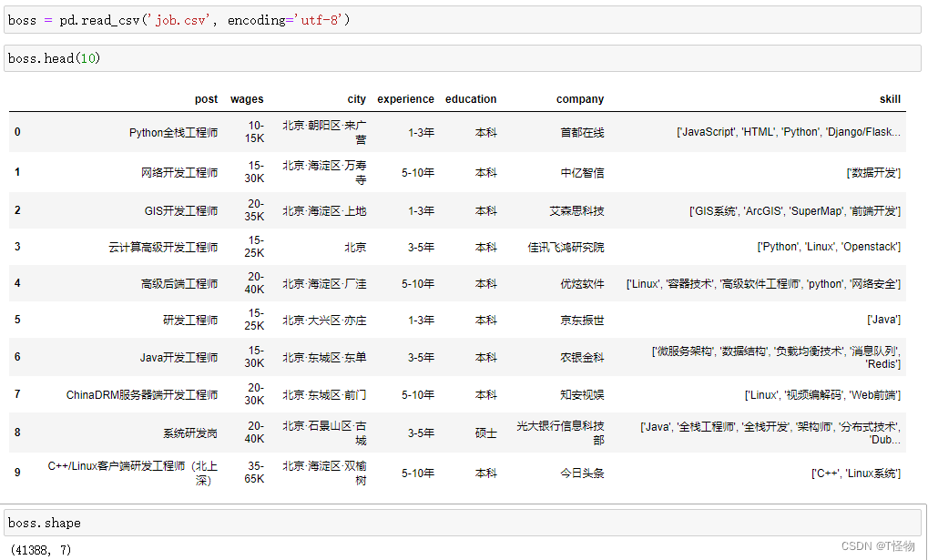This screenshot has height=560, width=928.
Task: Click row index 6 of the dataframe
Action: point(17,357)
